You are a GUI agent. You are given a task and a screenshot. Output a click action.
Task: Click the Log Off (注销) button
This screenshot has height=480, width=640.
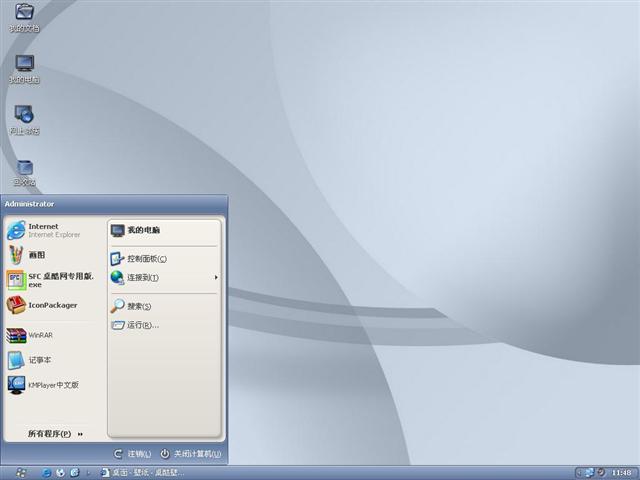(133, 454)
